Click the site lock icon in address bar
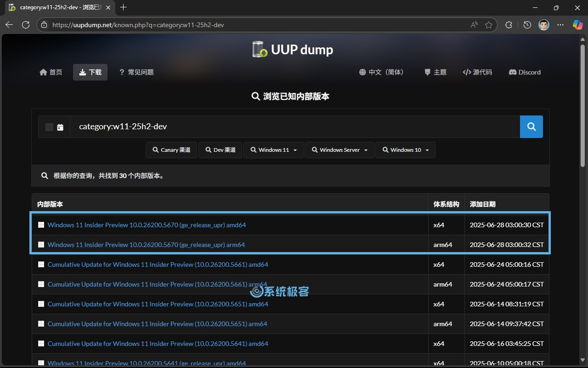Image resolution: width=588 pixels, height=368 pixels. coord(44,25)
